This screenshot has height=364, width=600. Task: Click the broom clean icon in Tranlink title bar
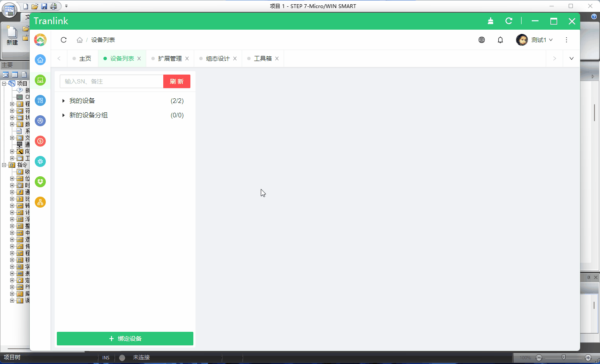tap(491, 21)
